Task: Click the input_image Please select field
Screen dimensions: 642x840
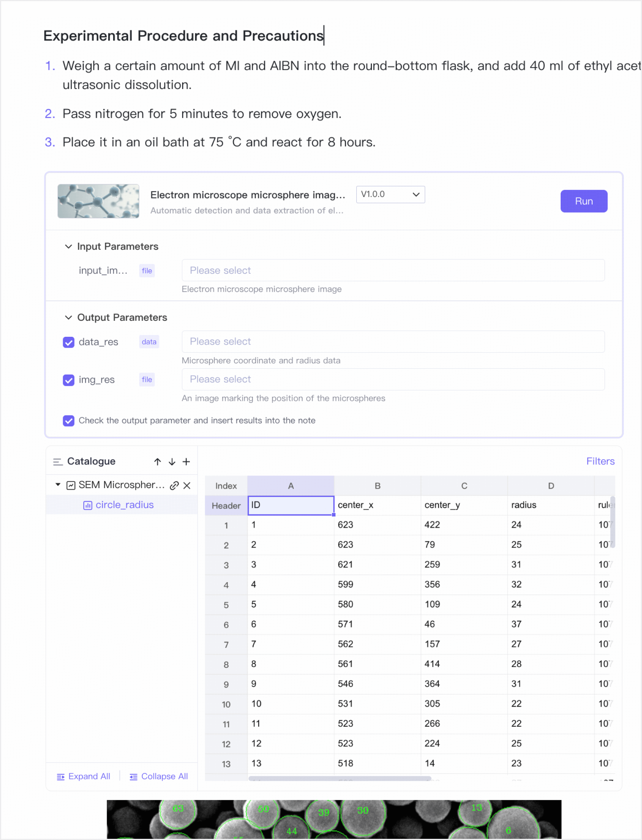Action: tap(393, 270)
